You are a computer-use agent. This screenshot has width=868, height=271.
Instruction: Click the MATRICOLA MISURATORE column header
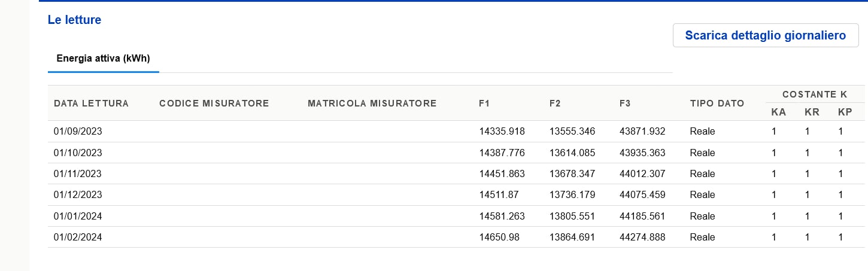372,103
